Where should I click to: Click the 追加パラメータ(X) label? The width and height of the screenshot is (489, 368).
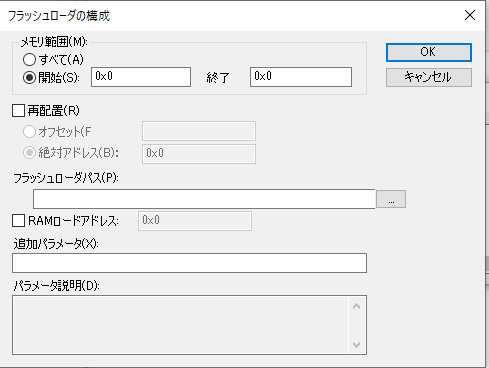tap(56, 244)
